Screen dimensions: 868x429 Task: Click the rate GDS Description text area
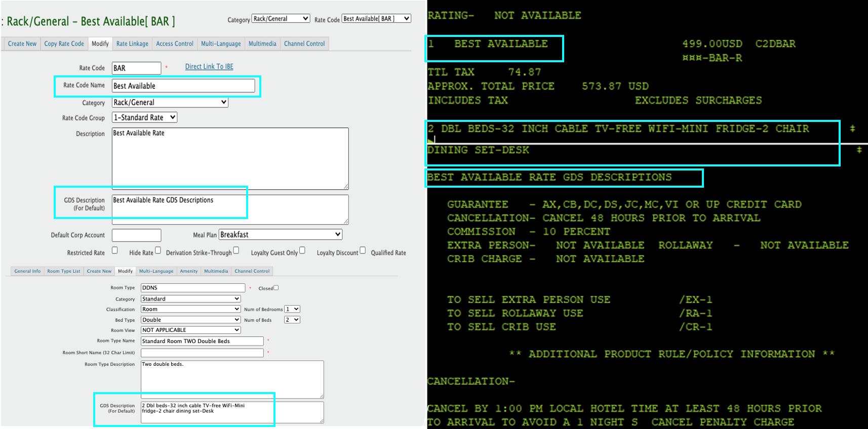pyautogui.click(x=230, y=209)
